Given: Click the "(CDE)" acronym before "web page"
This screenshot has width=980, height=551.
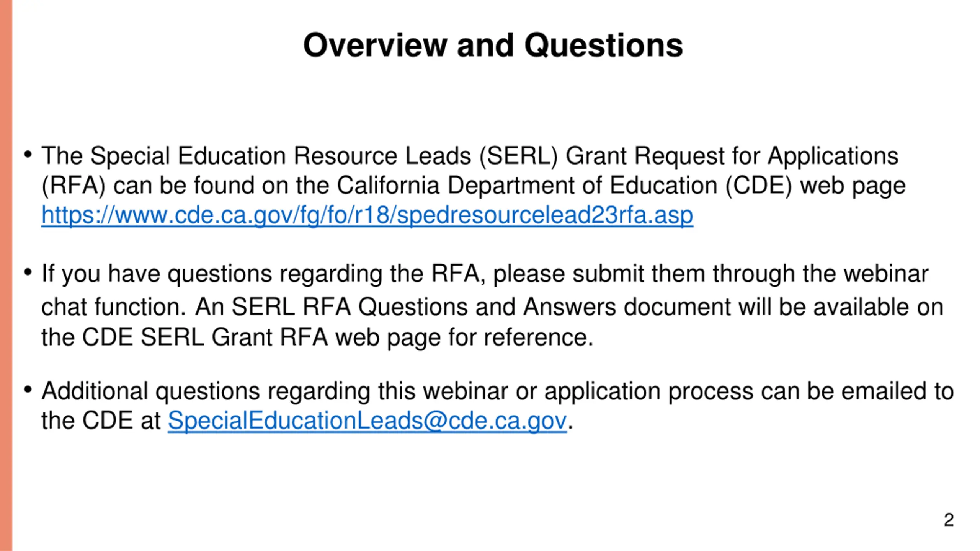Looking at the screenshot, I should (759, 186).
